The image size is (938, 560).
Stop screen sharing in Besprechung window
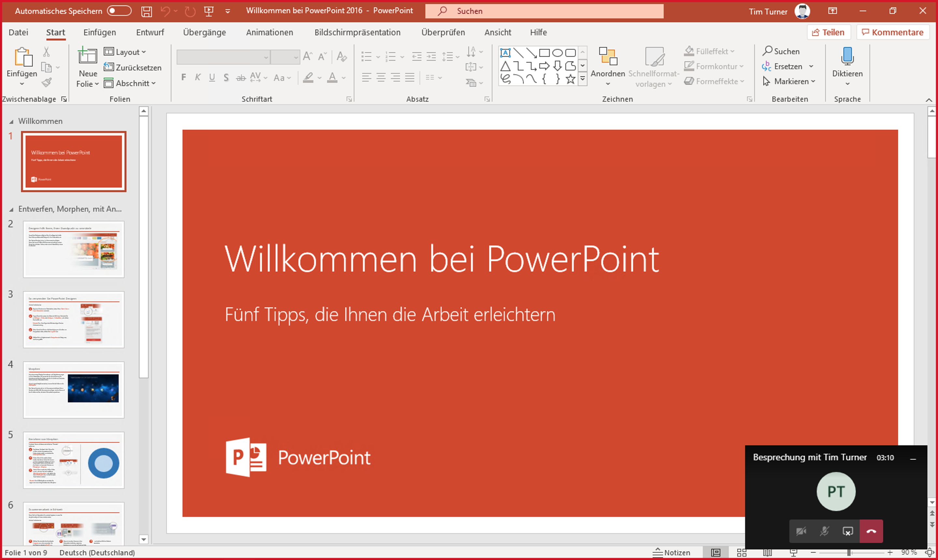click(x=848, y=531)
